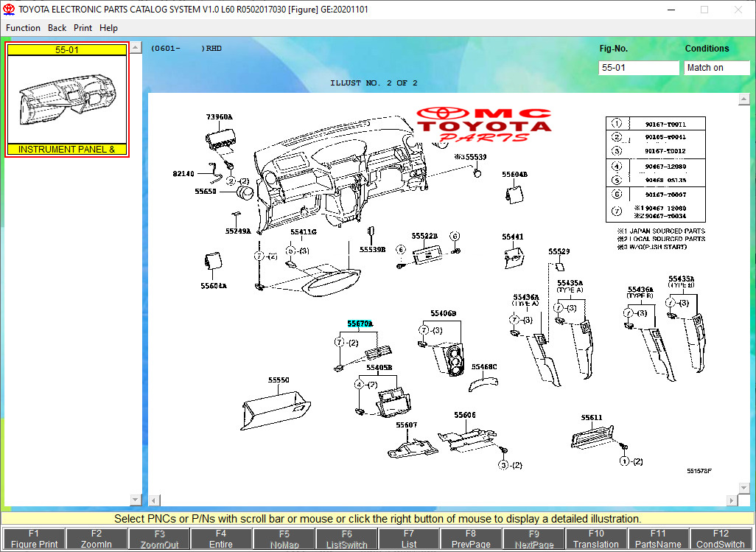
Task: Click the thumbnail list scroll down arrow
Action: coord(136,500)
